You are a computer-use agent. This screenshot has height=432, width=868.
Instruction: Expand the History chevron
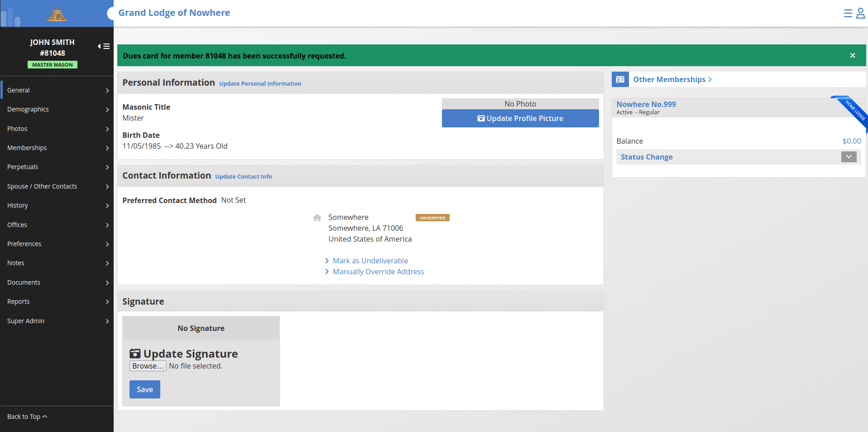point(107,205)
